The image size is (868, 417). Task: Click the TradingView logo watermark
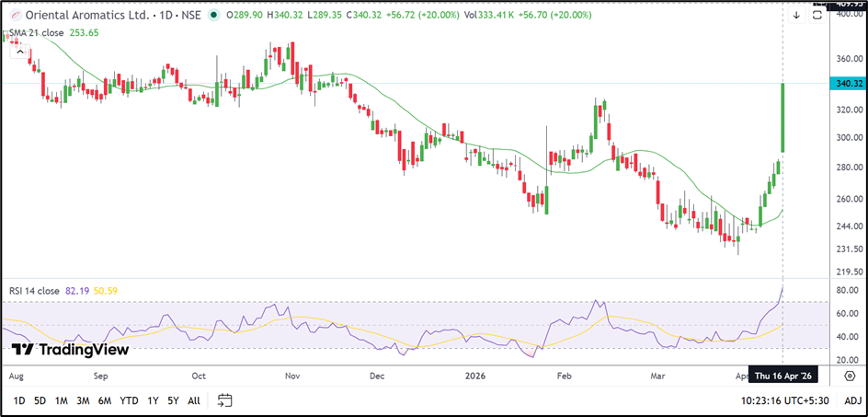(x=70, y=350)
